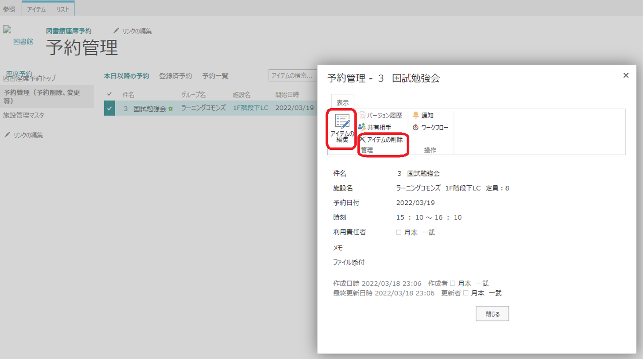Click the 閉じる button
644x359 pixels.
[493, 314]
